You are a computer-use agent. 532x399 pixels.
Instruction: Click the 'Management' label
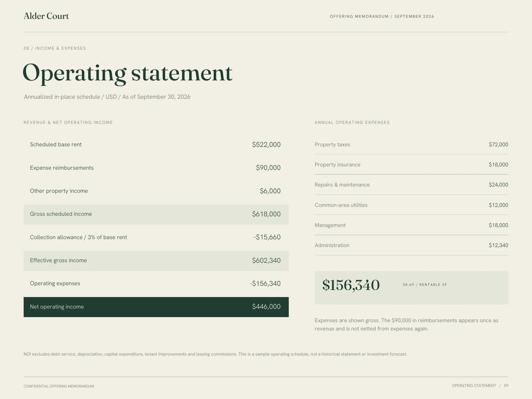(330, 225)
